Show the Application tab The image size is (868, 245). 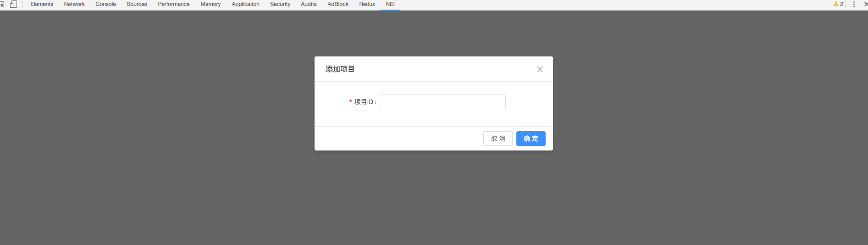[x=245, y=4]
